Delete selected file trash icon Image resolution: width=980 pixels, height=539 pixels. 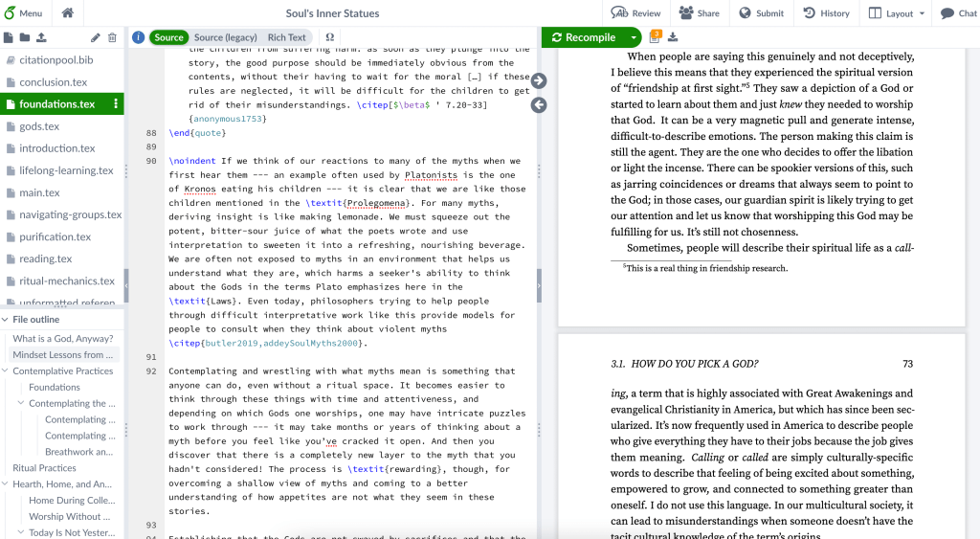tap(112, 37)
